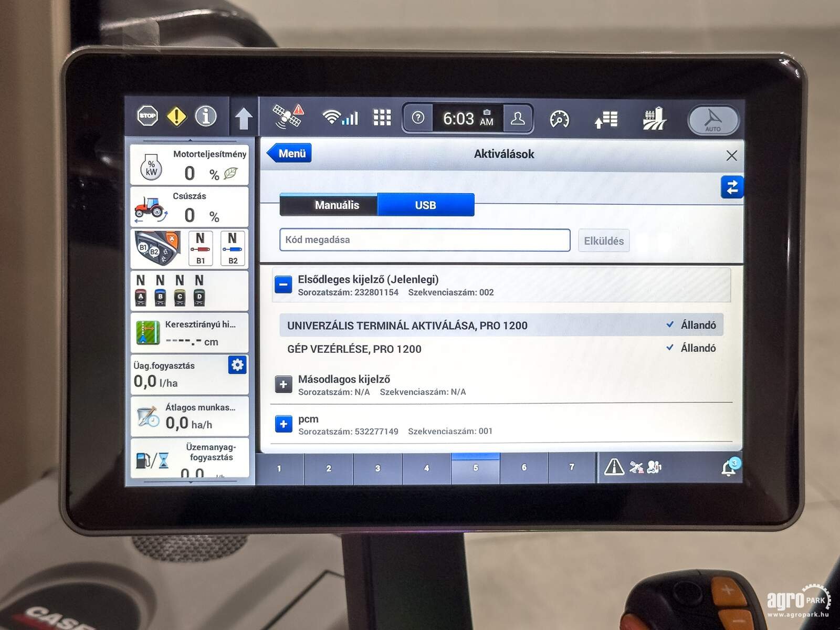Select Sorozatszám: 232801154 text
This screenshot has height=630, width=840.
(x=348, y=292)
